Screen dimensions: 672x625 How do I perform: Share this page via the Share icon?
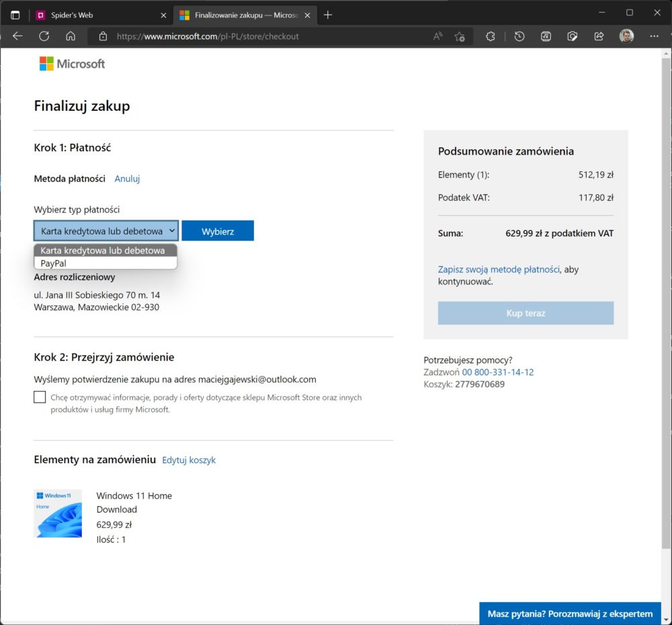[599, 36]
